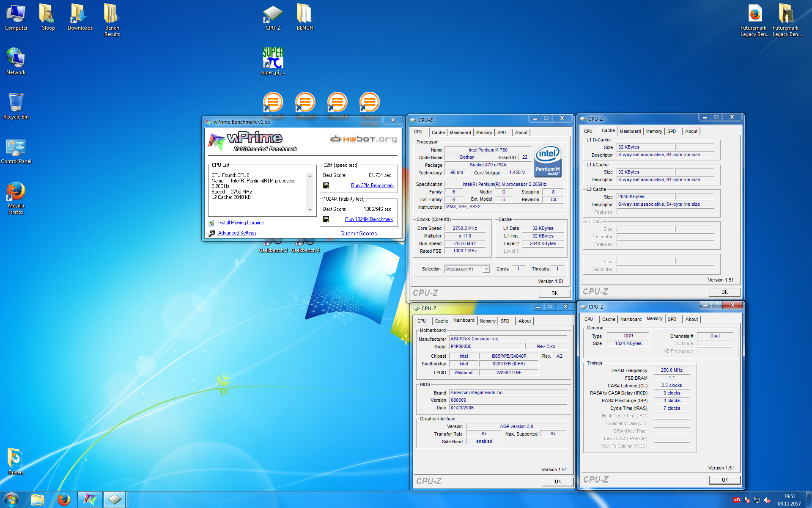The height and width of the screenshot is (508, 812).
Task: Open the Bench Results folder
Action: pyautogui.click(x=112, y=20)
